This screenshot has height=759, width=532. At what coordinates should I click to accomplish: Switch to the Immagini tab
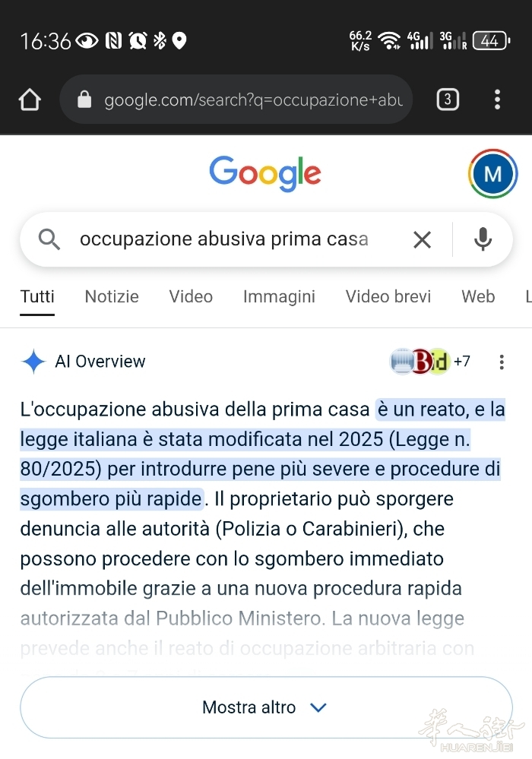pyautogui.click(x=279, y=297)
